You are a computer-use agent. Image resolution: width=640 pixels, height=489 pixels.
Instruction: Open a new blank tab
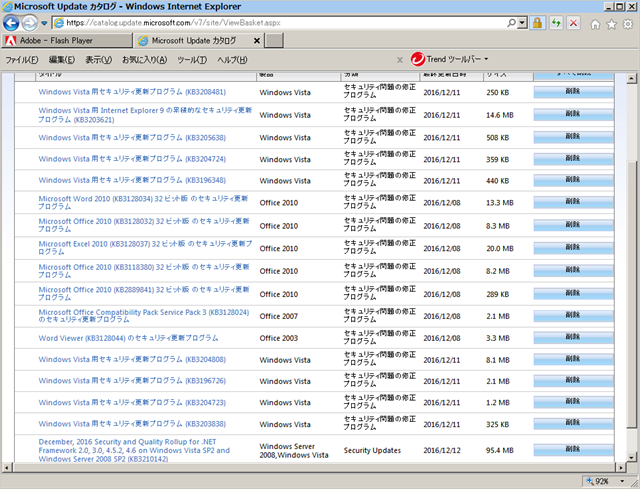coord(274,40)
